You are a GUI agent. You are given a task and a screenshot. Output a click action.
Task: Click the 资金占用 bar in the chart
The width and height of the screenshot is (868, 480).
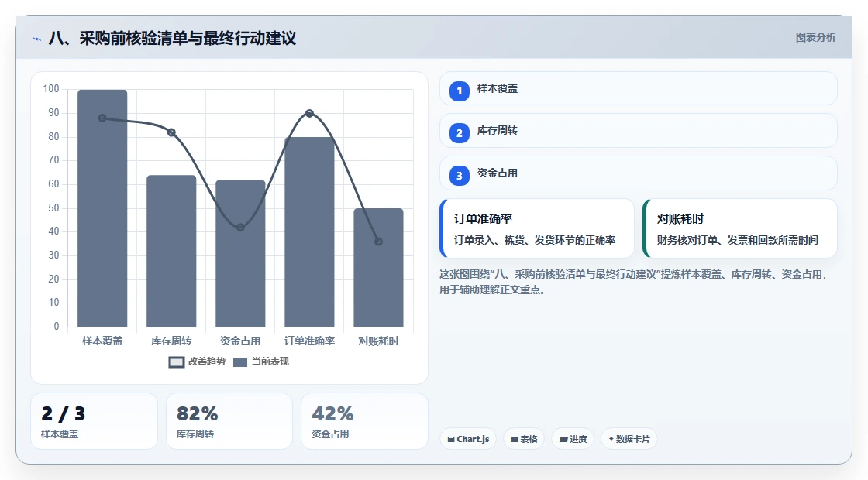[x=240, y=253]
